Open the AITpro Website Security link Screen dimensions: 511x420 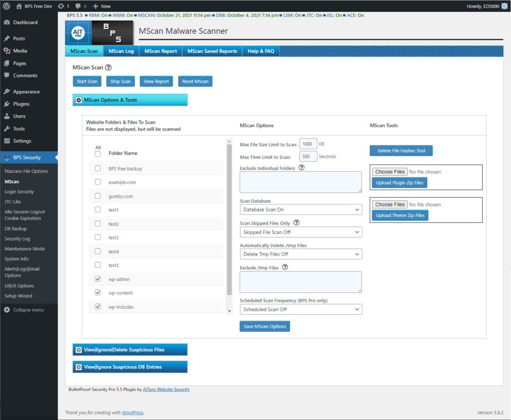pyautogui.click(x=166, y=390)
